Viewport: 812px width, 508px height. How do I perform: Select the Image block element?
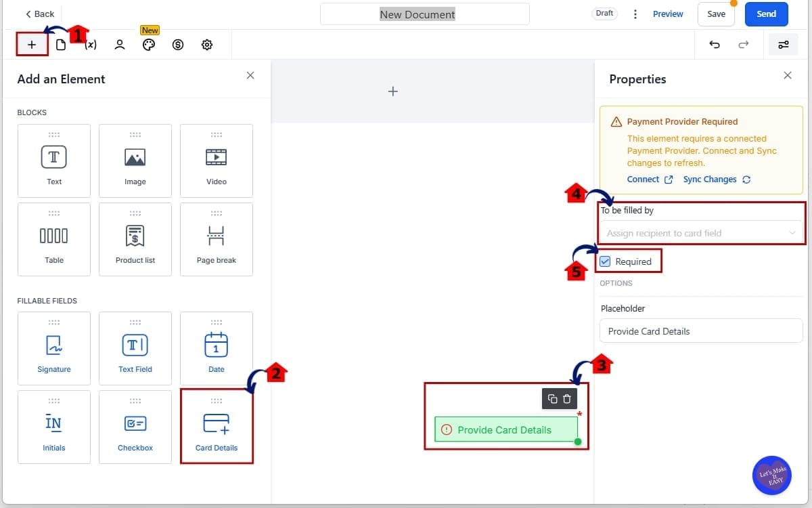135,161
